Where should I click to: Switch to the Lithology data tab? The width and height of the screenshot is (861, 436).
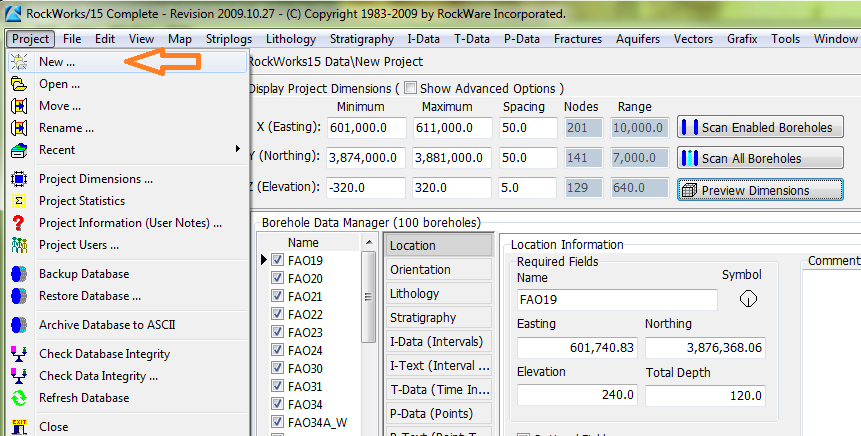click(x=438, y=294)
